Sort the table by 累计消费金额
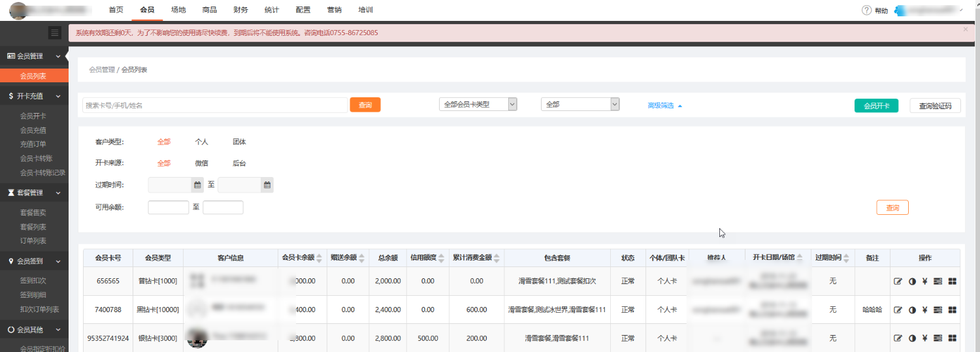The image size is (980, 352). (x=497, y=258)
